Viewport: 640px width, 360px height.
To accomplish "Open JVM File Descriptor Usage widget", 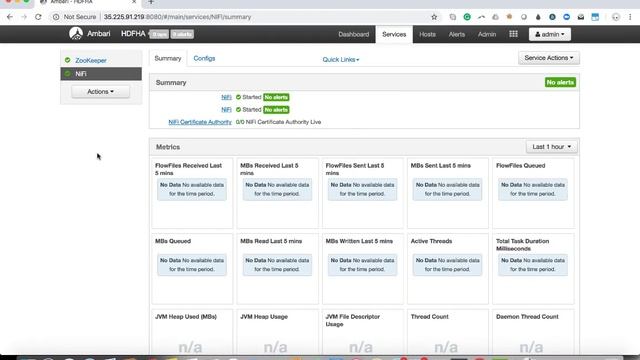I will pyautogui.click(x=362, y=332).
